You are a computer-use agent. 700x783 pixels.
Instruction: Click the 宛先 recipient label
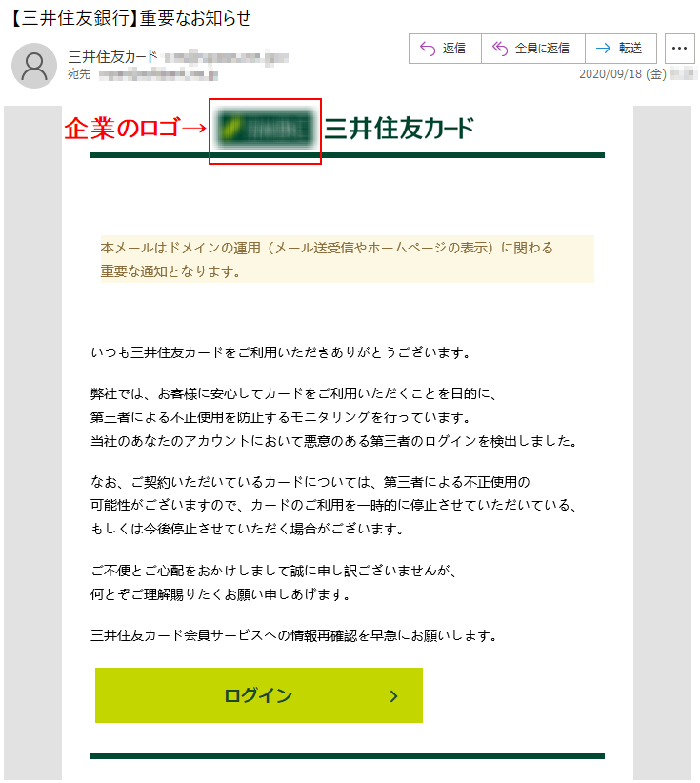pos(79,74)
